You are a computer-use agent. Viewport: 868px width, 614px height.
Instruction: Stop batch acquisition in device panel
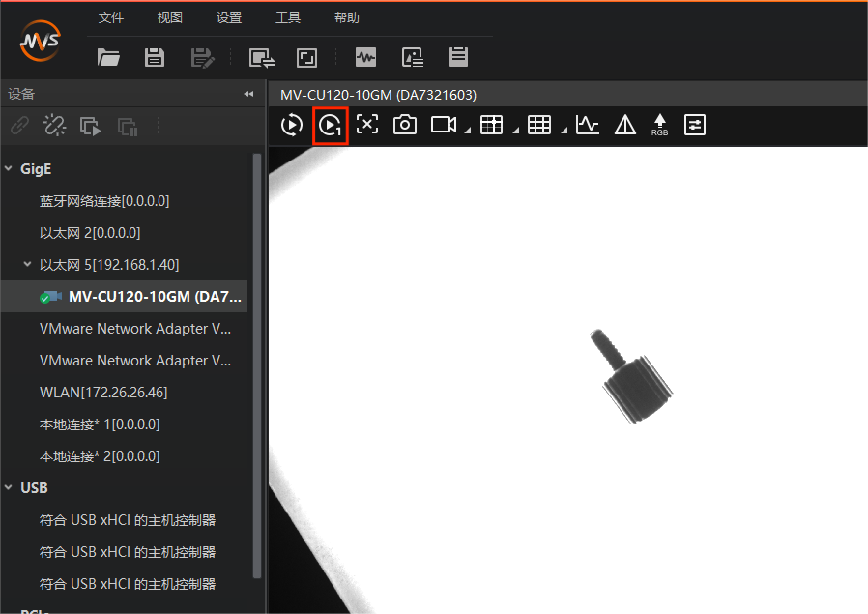(128, 127)
